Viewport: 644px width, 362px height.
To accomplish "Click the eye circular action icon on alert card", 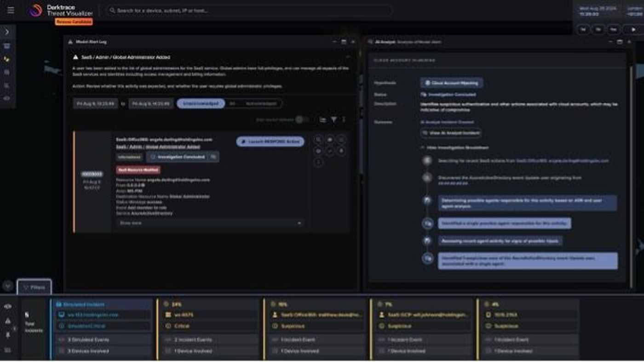I will [x=318, y=151].
